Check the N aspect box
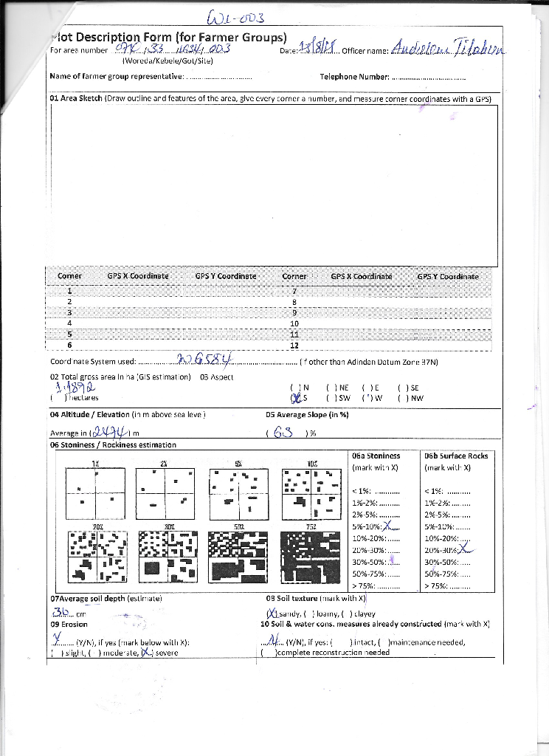Screen dimensions: 549x756 point(296,388)
